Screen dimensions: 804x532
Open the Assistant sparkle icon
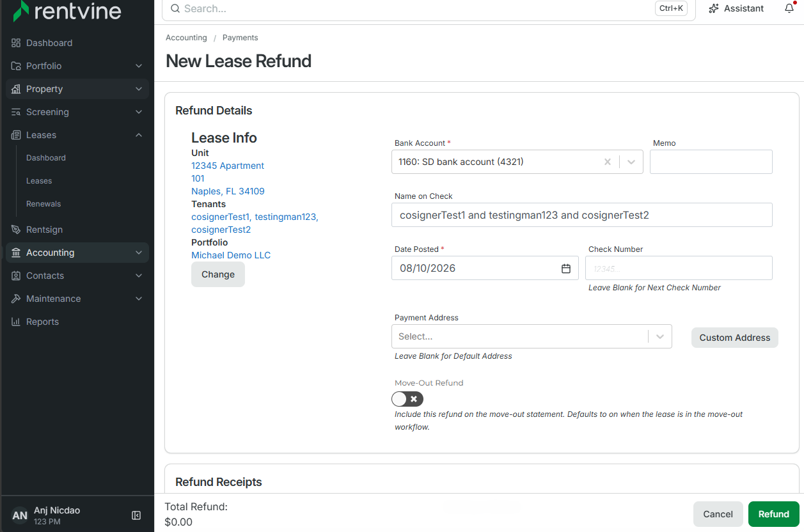pos(714,8)
